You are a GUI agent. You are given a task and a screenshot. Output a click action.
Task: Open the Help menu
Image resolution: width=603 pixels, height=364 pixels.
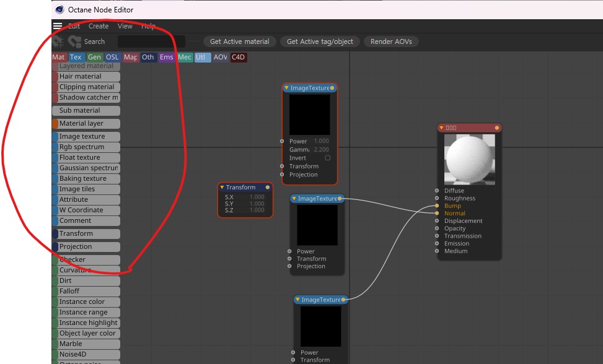[148, 26]
